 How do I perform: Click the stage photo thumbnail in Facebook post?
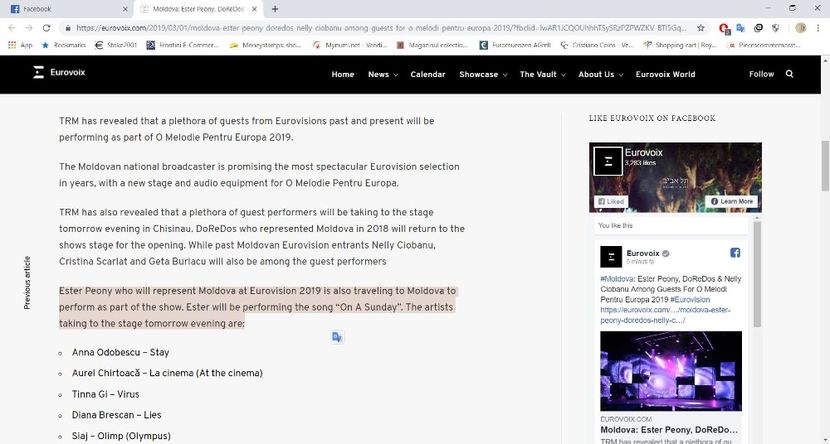[671, 371]
